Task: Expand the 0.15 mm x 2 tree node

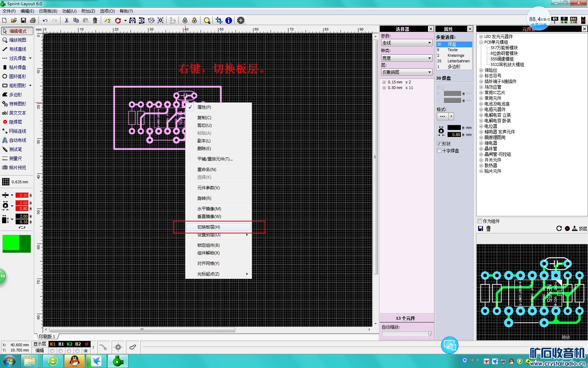Action: 384,82
